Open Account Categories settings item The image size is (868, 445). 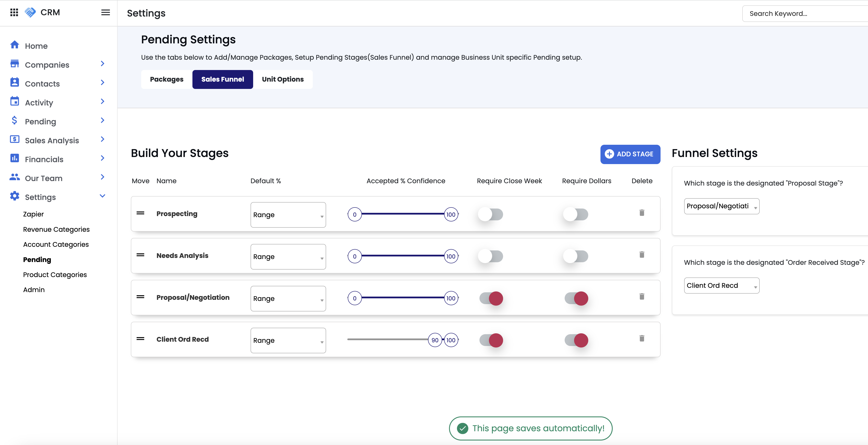[56, 244]
